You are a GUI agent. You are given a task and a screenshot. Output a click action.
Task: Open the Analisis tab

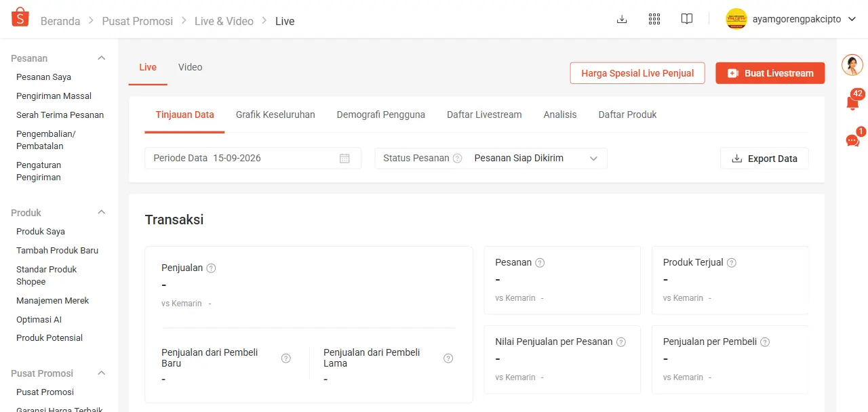click(560, 115)
